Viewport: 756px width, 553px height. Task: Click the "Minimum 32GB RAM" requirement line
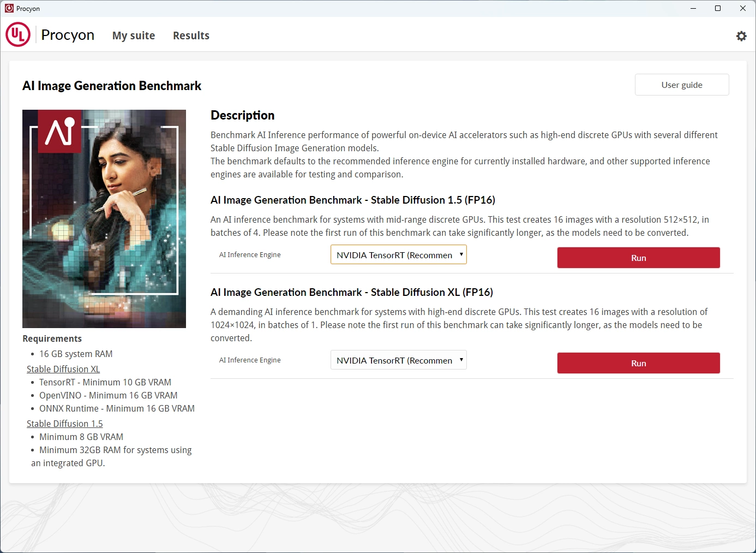[112, 456]
